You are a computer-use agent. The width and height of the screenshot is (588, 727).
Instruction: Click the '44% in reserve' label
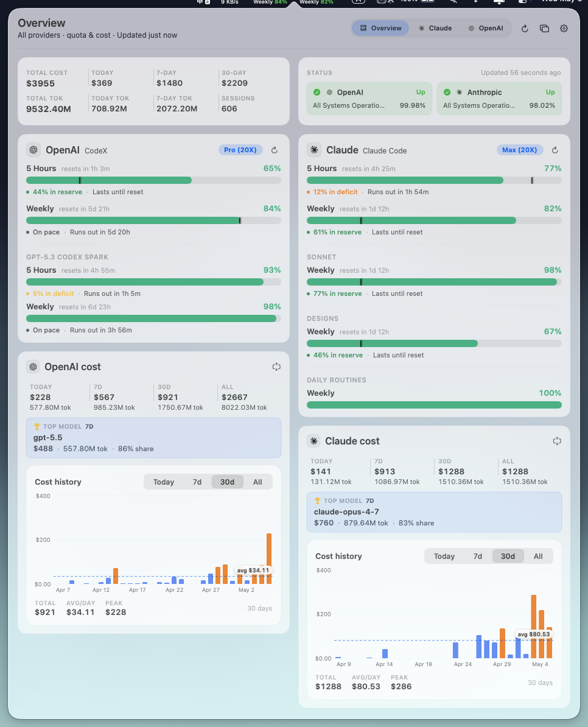tap(57, 192)
